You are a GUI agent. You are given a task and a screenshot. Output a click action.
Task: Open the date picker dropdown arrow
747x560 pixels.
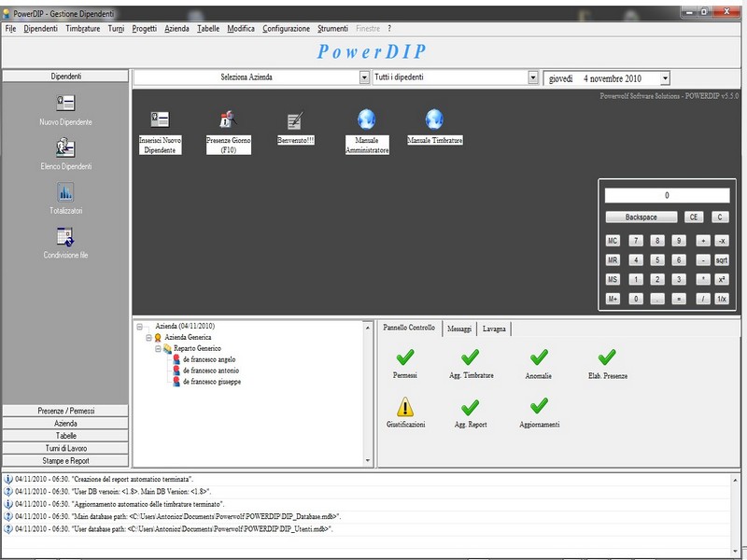pos(665,78)
